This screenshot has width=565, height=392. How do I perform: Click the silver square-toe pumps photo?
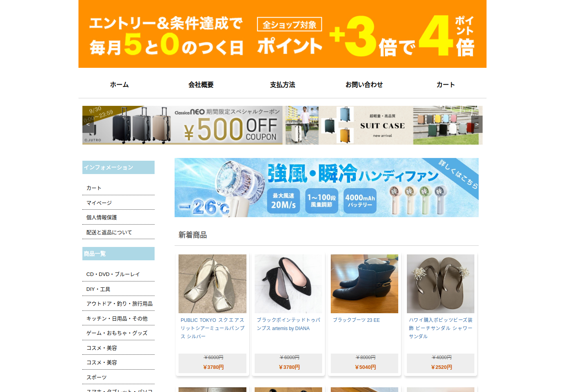point(212,284)
